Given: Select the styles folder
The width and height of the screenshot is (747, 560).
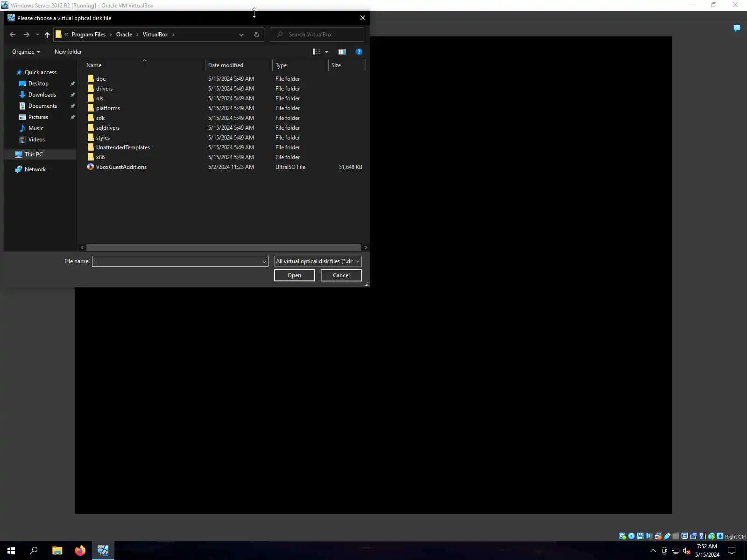Looking at the screenshot, I should pos(103,138).
